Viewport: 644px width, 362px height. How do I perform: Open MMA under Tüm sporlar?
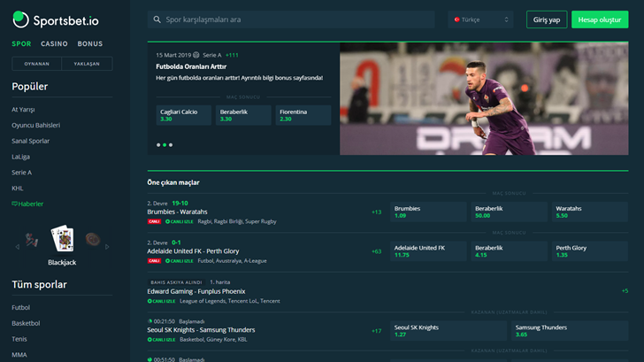[19, 355]
